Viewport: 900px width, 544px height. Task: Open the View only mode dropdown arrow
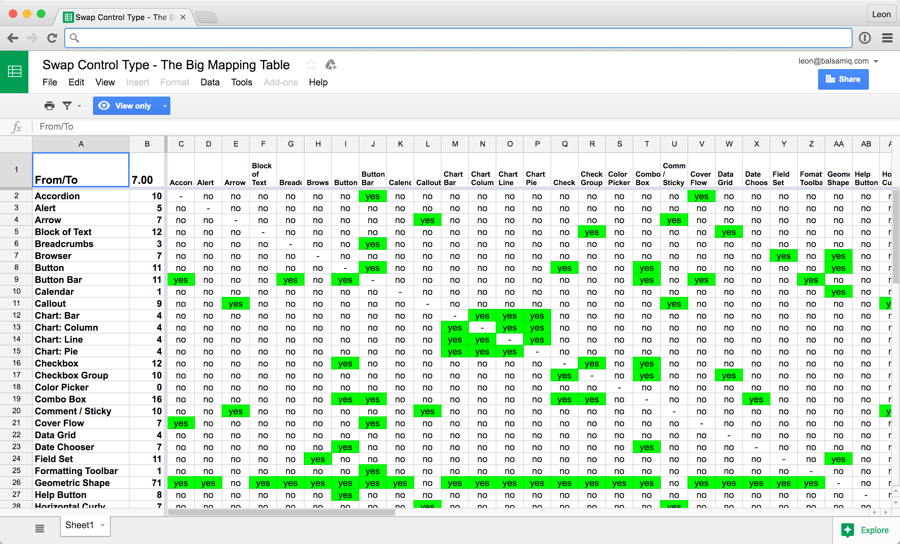165,106
